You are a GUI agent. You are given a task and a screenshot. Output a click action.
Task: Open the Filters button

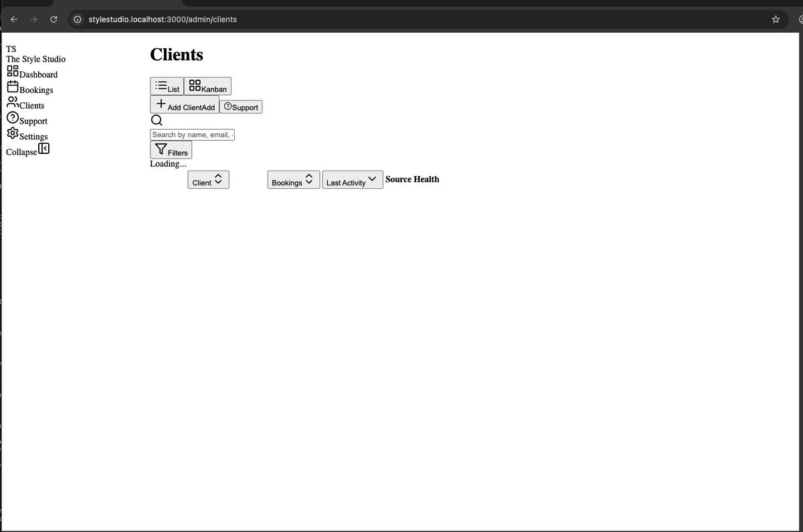click(x=171, y=150)
